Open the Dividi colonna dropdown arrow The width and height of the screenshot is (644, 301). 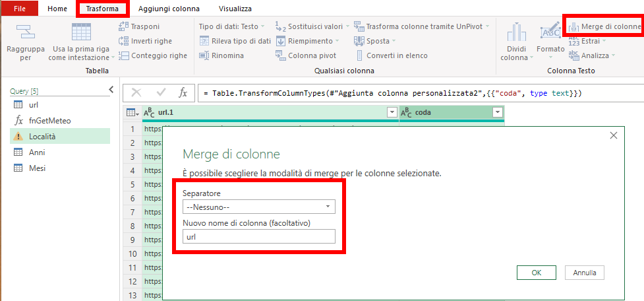531,57
